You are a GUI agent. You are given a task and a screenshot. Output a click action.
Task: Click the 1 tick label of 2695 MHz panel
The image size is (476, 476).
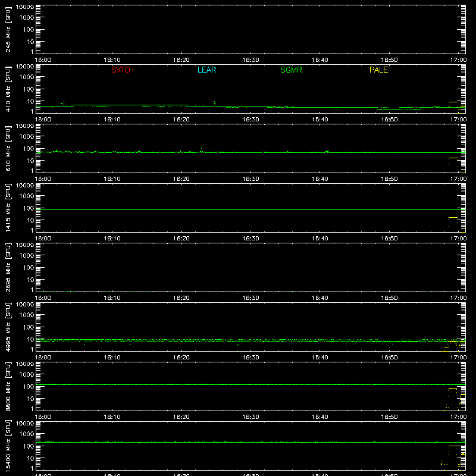[x=32, y=290]
